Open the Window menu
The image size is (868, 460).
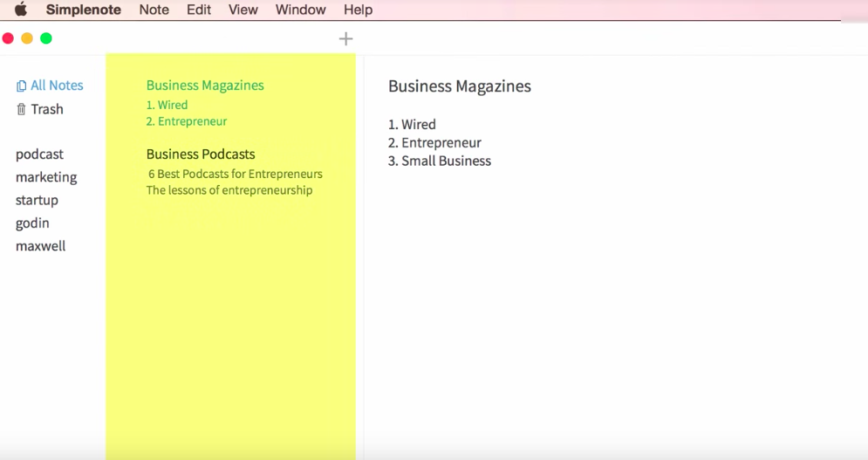300,10
